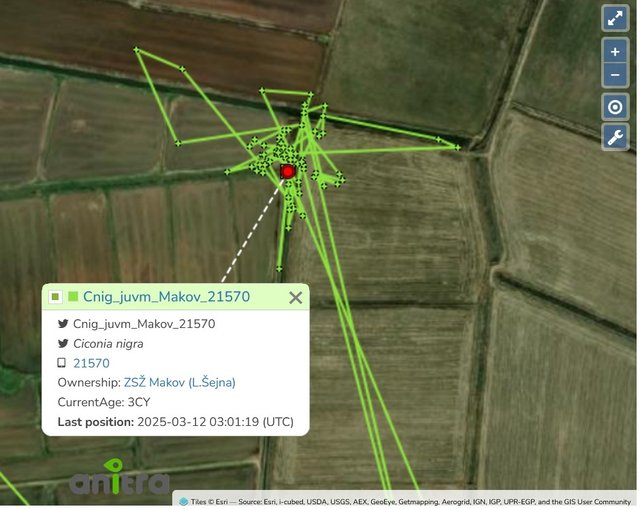Center map on target location icon
The width and height of the screenshot is (640, 509).
(x=615, y=107)
